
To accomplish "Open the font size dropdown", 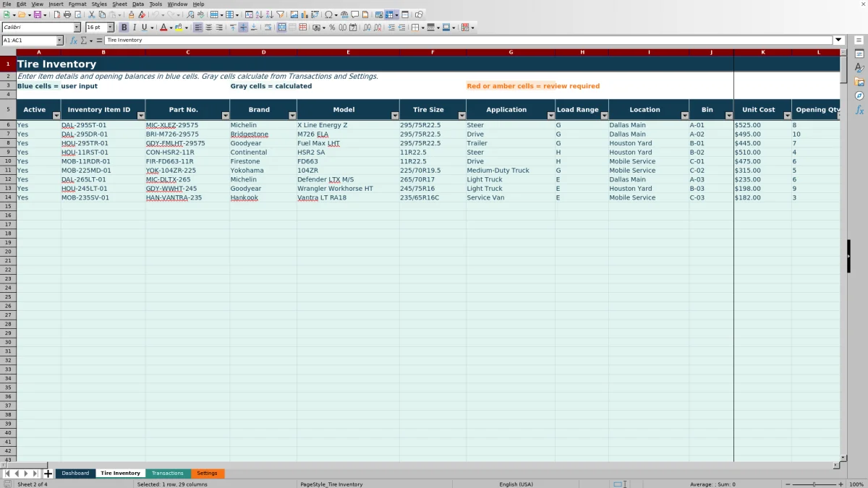I will click(110, 27).
